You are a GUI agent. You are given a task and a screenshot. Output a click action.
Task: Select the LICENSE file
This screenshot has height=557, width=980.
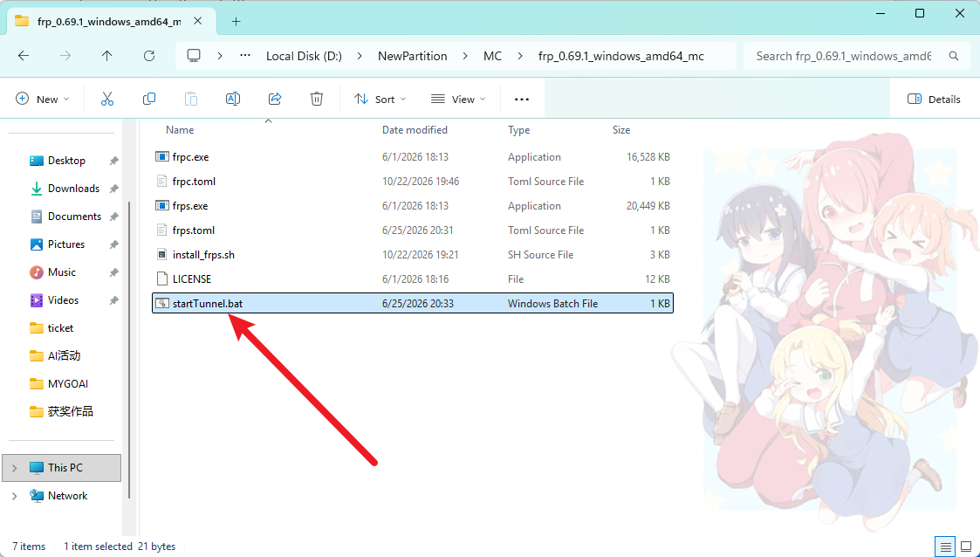tap(413, 278)
